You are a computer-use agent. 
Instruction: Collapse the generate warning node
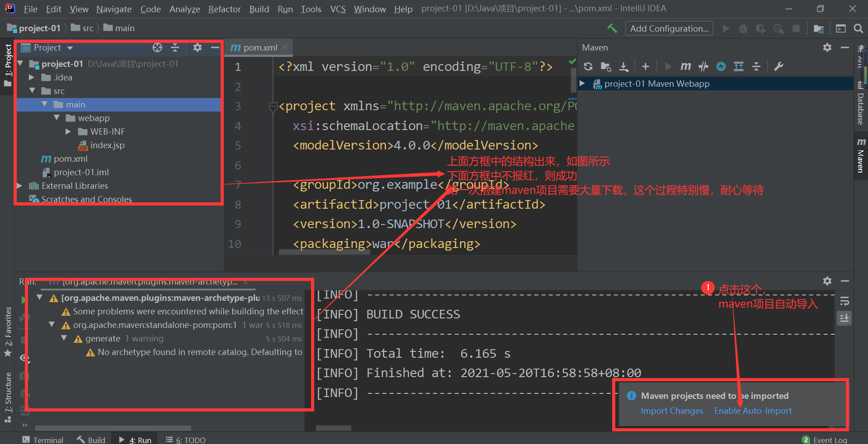click(x=64, y=338)
